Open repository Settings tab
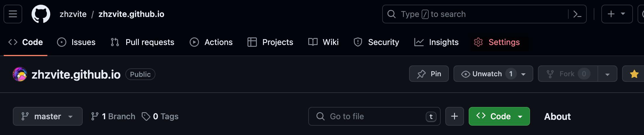 [x=497, y=42]
